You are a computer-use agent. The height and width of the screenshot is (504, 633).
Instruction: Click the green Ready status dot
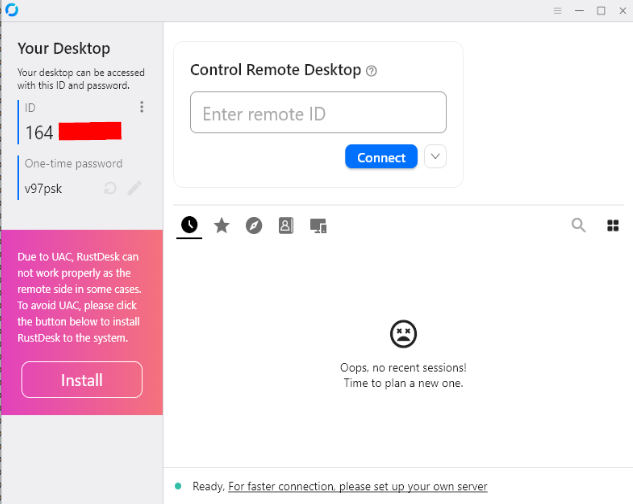click(178, 486)
